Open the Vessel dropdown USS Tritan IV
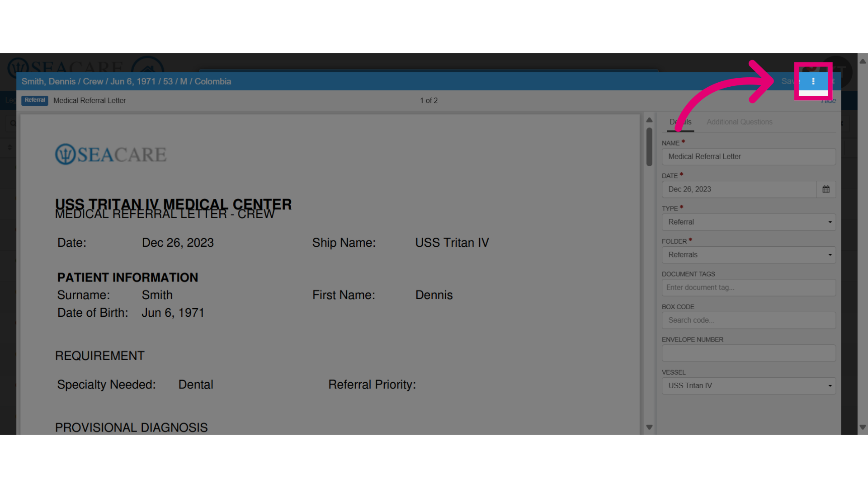This screenshot has height=488, width=868. point(749,386)
